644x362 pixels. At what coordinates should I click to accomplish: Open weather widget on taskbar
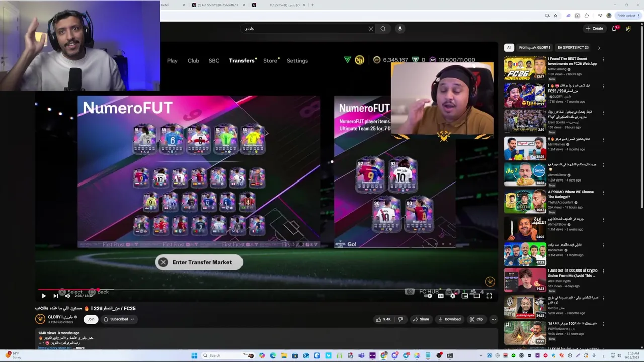14,356
